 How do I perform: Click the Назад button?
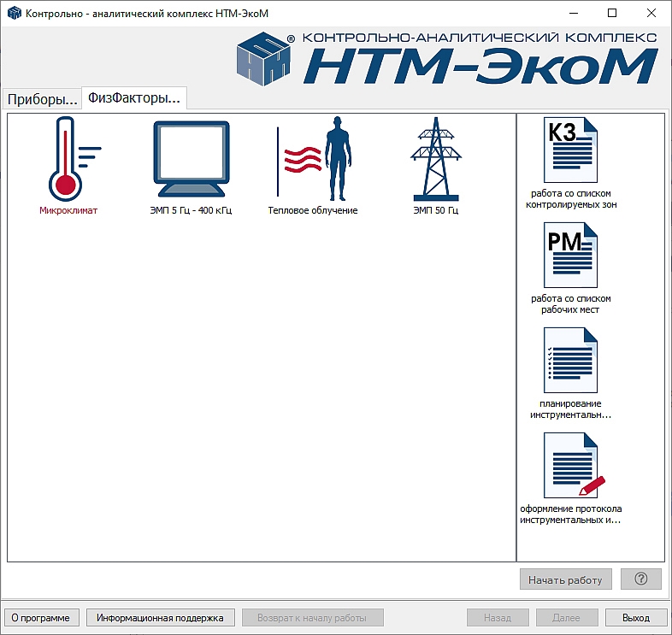click(x=498, y=617)
